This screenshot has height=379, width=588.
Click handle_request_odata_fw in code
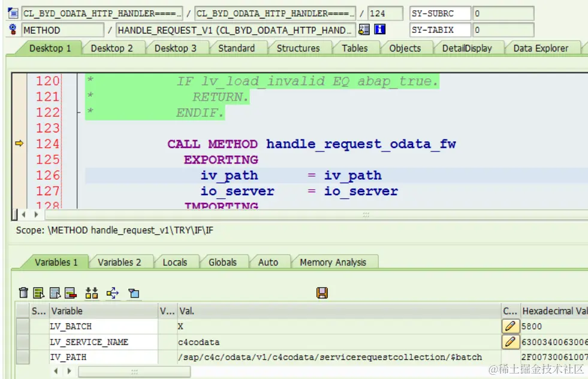pos(361,144)
